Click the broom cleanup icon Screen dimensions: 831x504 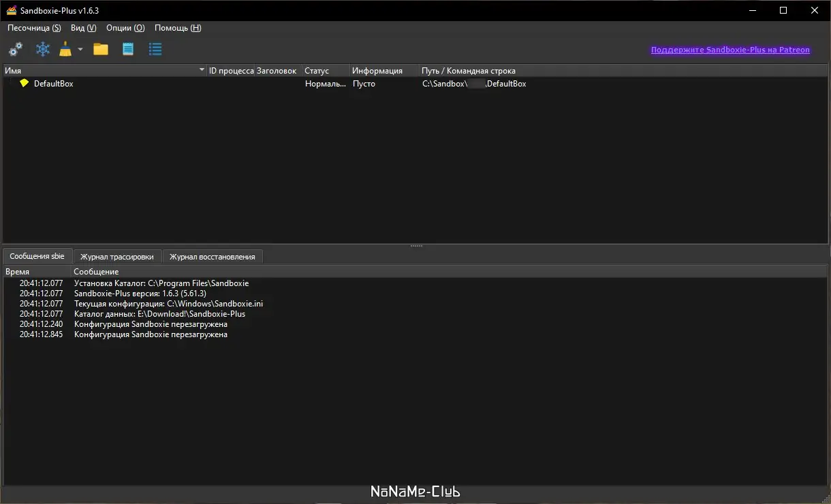(65, 49)
